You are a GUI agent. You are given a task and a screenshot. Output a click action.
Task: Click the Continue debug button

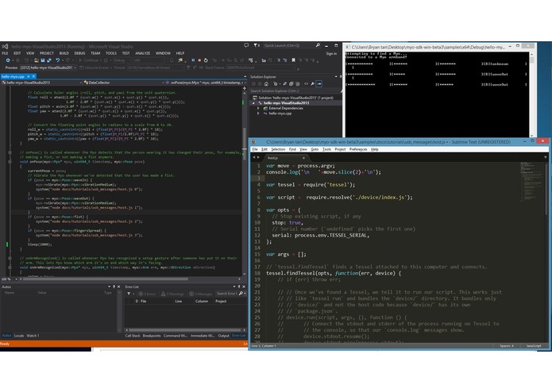(x=88, y=60)
